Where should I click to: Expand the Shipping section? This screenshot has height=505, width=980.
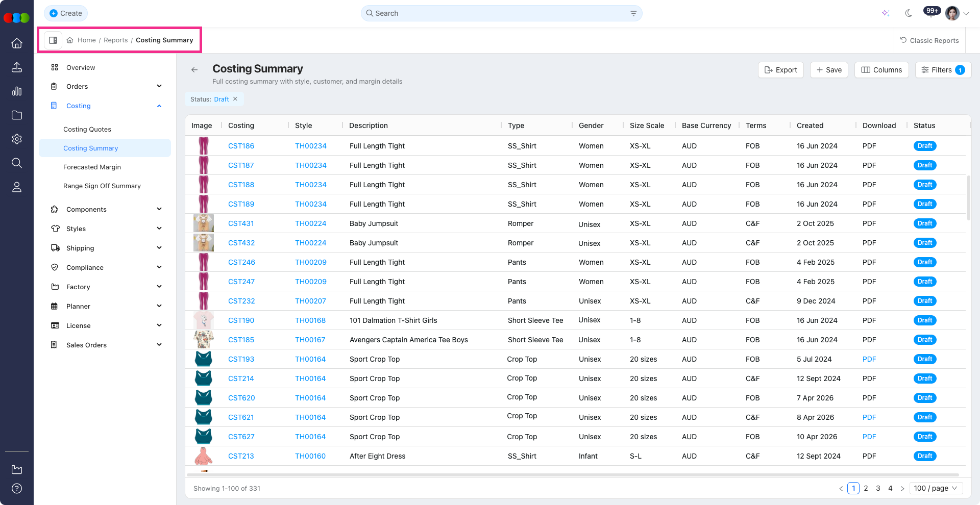coord(105,248)
